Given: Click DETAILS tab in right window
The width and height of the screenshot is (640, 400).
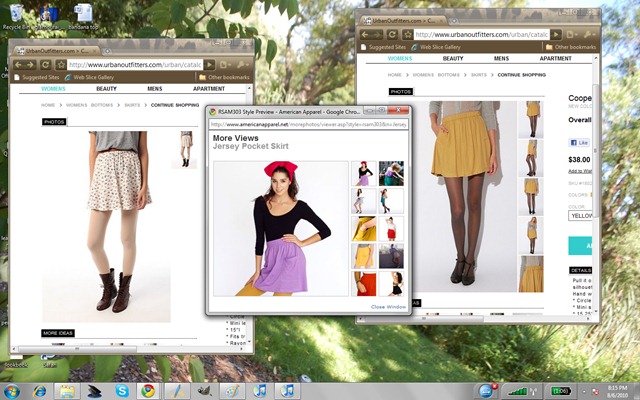Looking at the screenshot, I should point(580,270).
